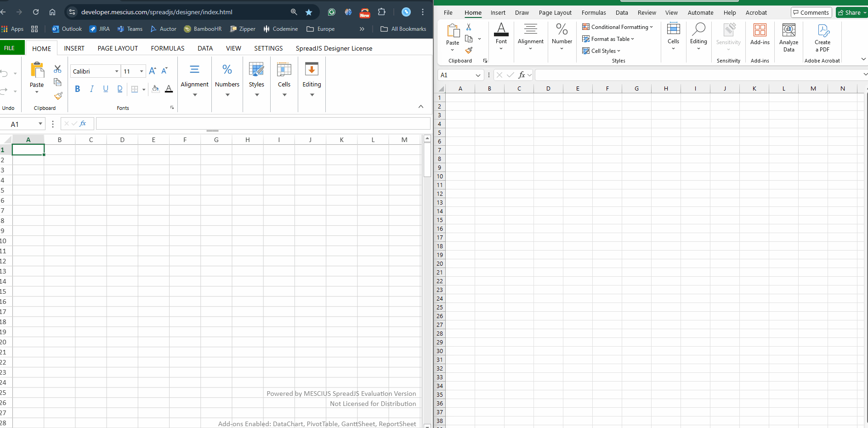Open the Calibri font name dropdown

117,71
